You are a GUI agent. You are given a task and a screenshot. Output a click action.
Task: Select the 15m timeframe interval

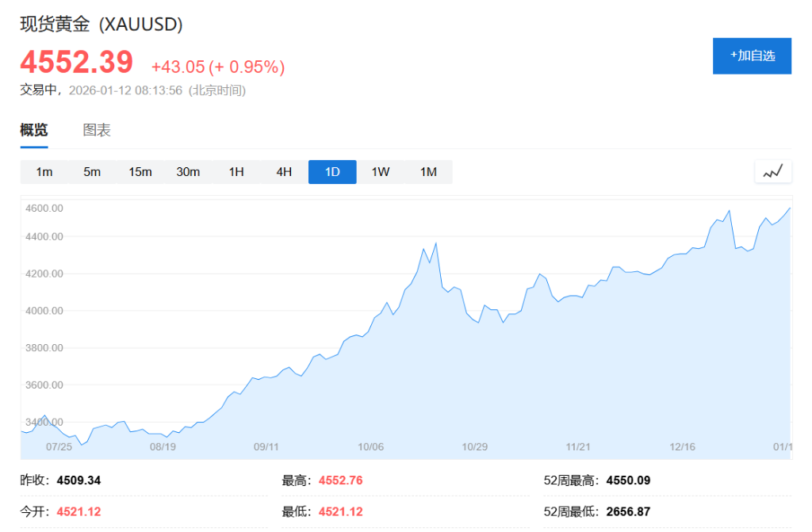pos(140,171)
